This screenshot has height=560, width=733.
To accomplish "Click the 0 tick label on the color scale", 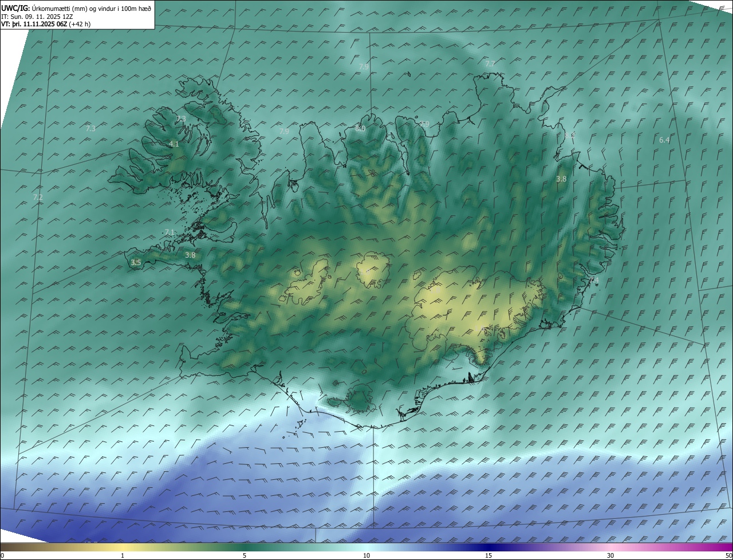I will [x=2, y=556].
